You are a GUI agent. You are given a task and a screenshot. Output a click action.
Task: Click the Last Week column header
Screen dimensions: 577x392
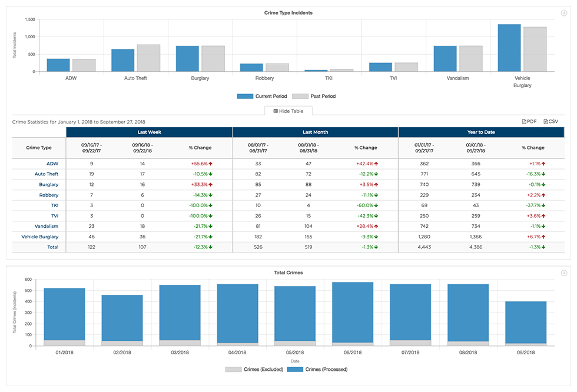149,132
